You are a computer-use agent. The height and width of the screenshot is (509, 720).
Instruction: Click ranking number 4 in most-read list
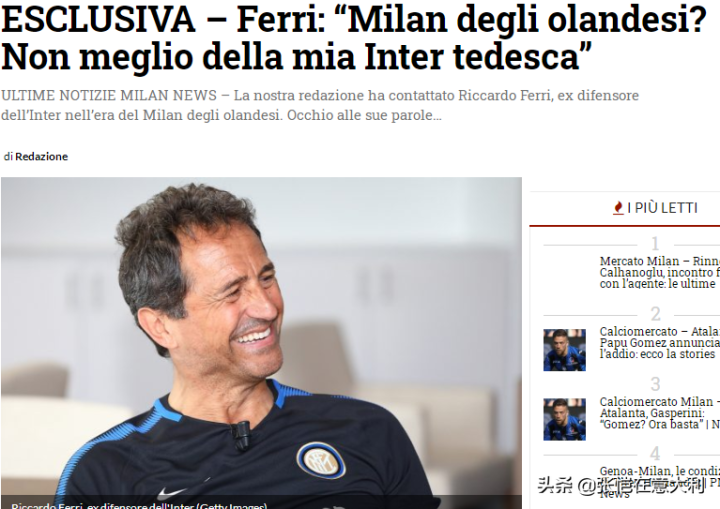click(x=655, y=454)
